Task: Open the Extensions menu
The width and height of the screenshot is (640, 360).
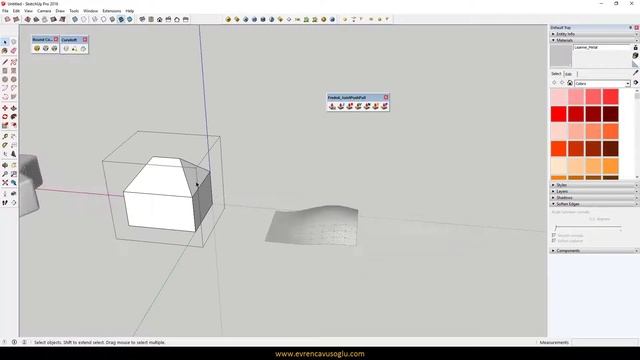Action: point(112,11)
